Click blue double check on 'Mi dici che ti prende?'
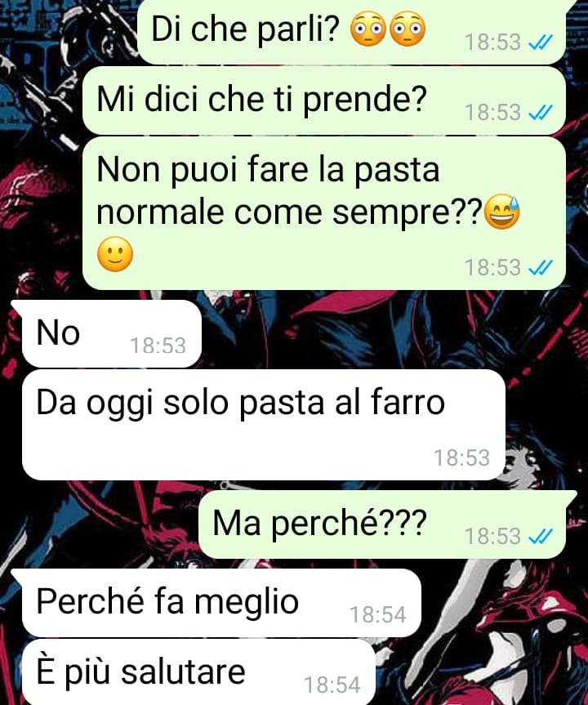 tap(541, 113)
